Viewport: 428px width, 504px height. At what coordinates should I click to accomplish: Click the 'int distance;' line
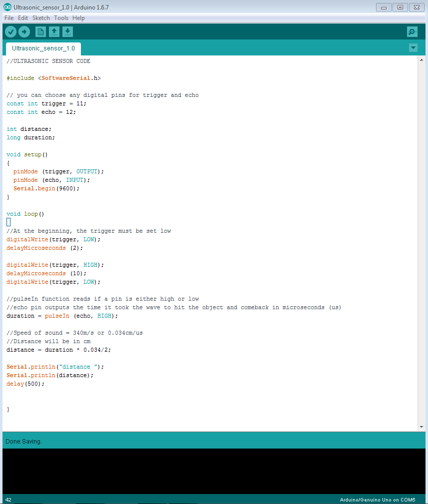click(29, 129)
